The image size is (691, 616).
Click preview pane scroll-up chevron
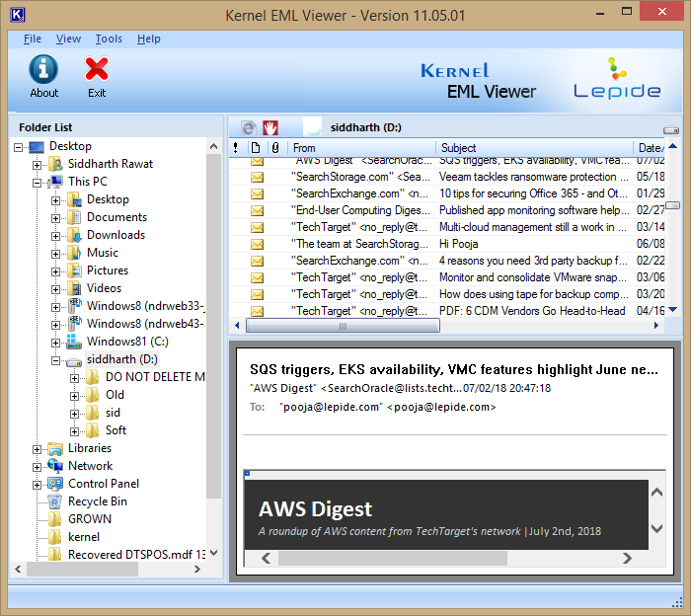(x=657, y=493)
